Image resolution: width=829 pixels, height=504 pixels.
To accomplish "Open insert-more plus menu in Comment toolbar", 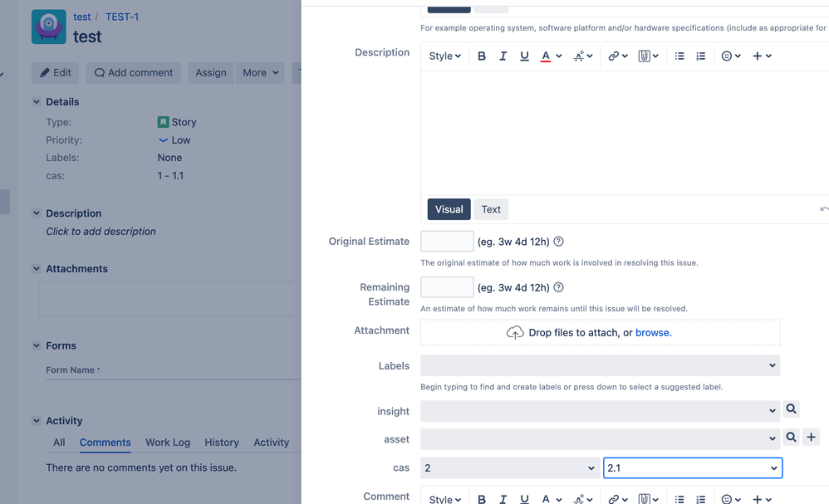I will point(762,499).
